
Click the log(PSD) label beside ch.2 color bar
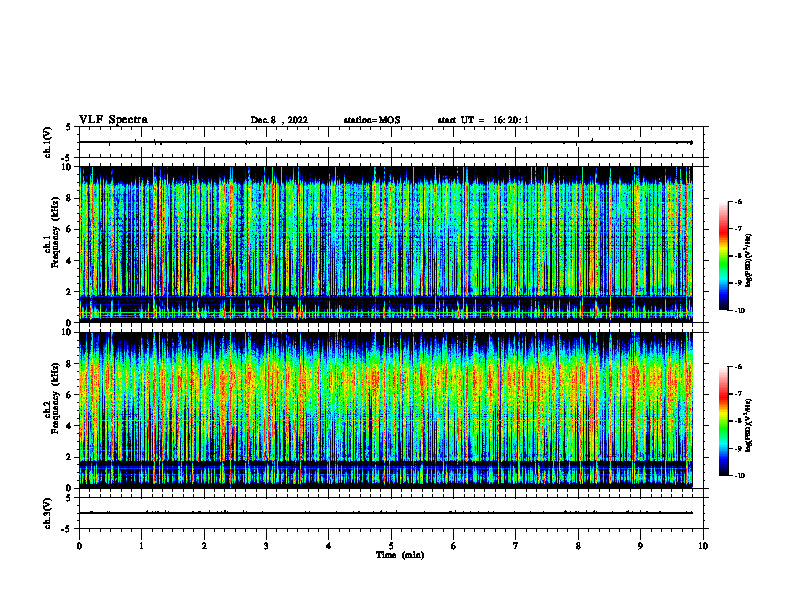click(x=749, y=425)
